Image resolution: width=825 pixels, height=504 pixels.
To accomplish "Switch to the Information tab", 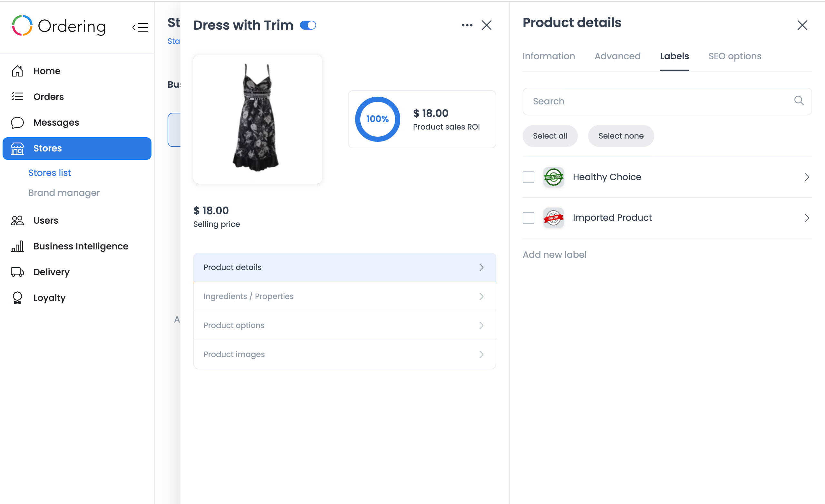I will point(548,56).
